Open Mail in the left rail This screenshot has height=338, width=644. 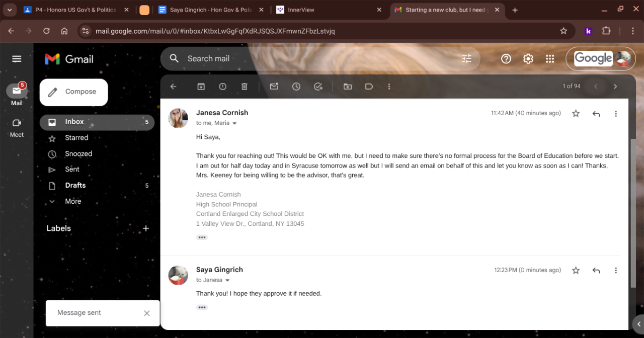coord(17,94)
